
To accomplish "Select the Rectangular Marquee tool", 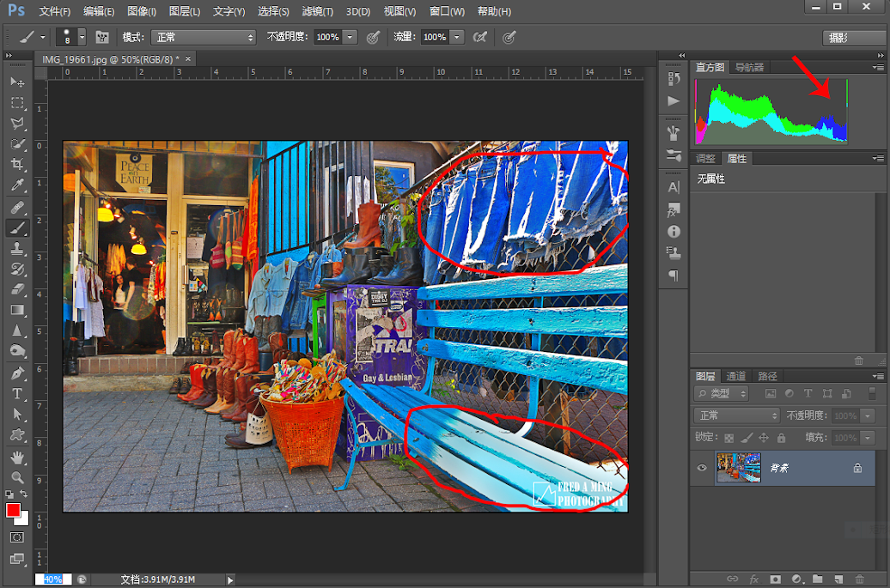I will click(x=17, y=103).
